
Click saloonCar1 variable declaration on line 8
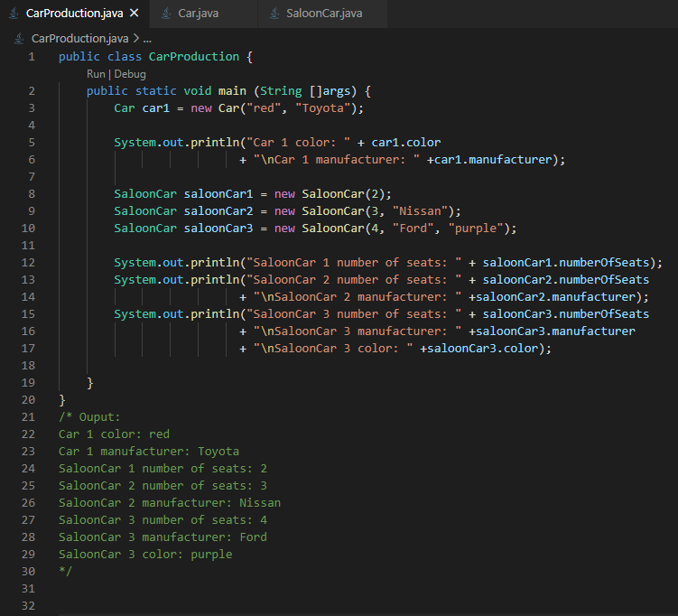coord(218,194)
